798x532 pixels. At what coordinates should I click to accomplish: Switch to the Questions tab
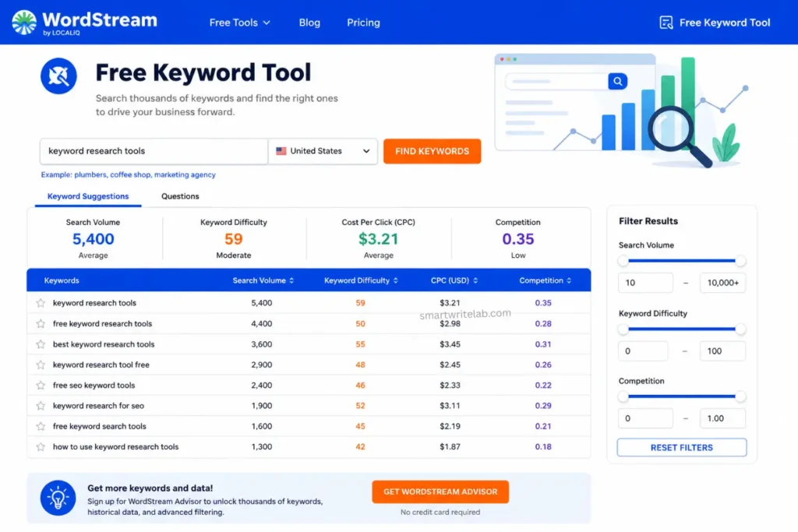[x=180, y=196]
